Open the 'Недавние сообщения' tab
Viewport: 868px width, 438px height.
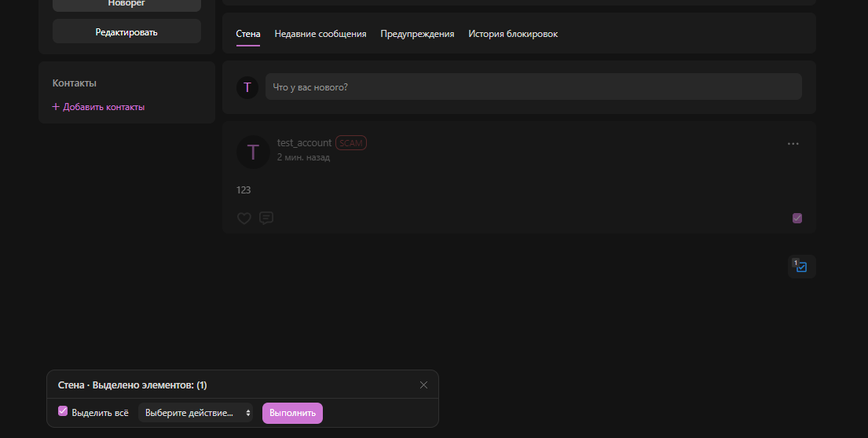click(x=320, y=34)
